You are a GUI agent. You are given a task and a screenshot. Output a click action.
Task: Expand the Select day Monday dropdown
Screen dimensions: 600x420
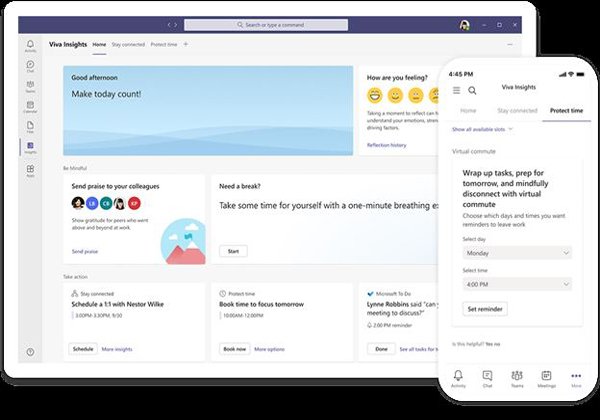518,254
